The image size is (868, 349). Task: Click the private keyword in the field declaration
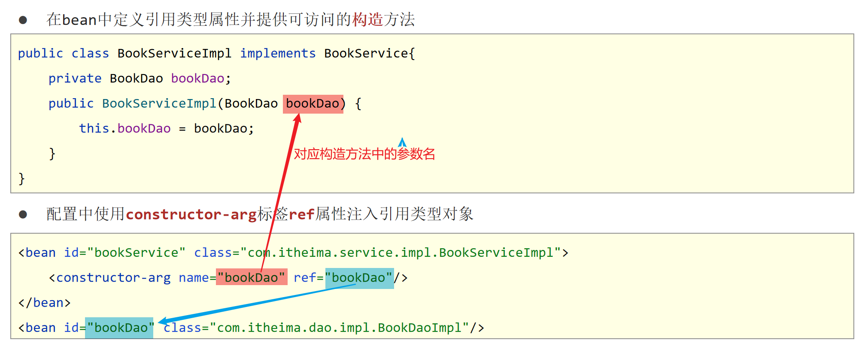(x=75, y=78)
